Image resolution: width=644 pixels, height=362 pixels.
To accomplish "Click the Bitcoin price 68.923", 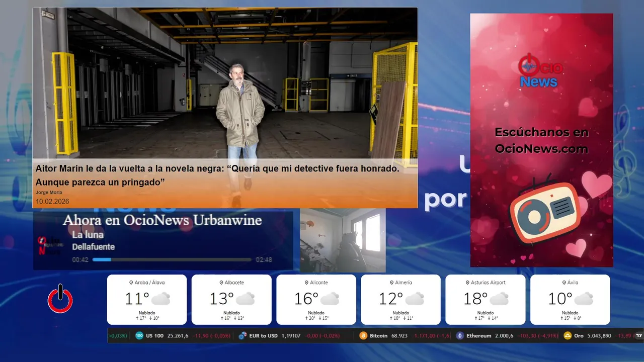I will (x=399, y=335).
